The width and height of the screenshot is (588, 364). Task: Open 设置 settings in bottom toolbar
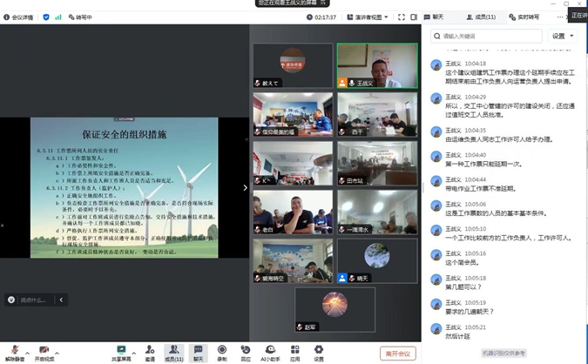[319, 350]
